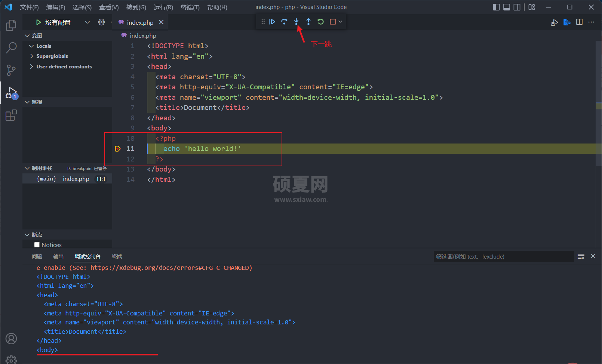Click the <title>Document</title> code line

tap(202, 108)
